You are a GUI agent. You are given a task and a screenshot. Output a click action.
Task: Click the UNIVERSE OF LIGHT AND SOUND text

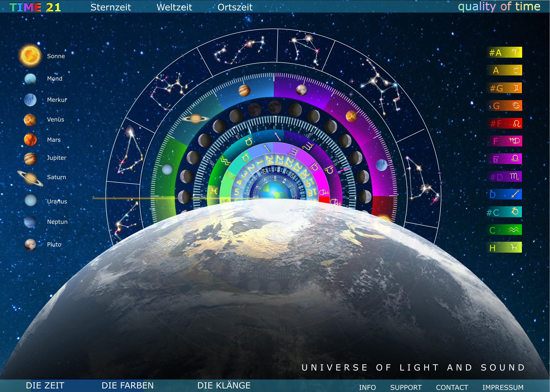point(413,368)
